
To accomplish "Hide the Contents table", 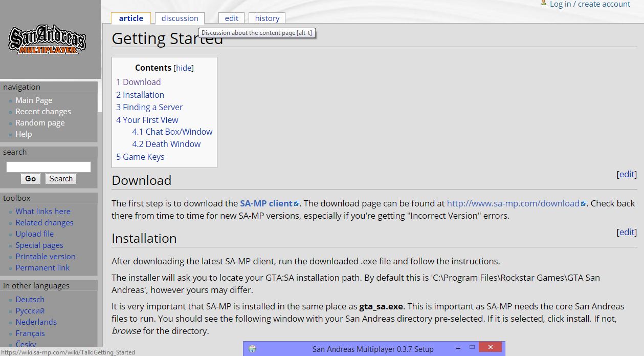I will [x=184, y=68].
